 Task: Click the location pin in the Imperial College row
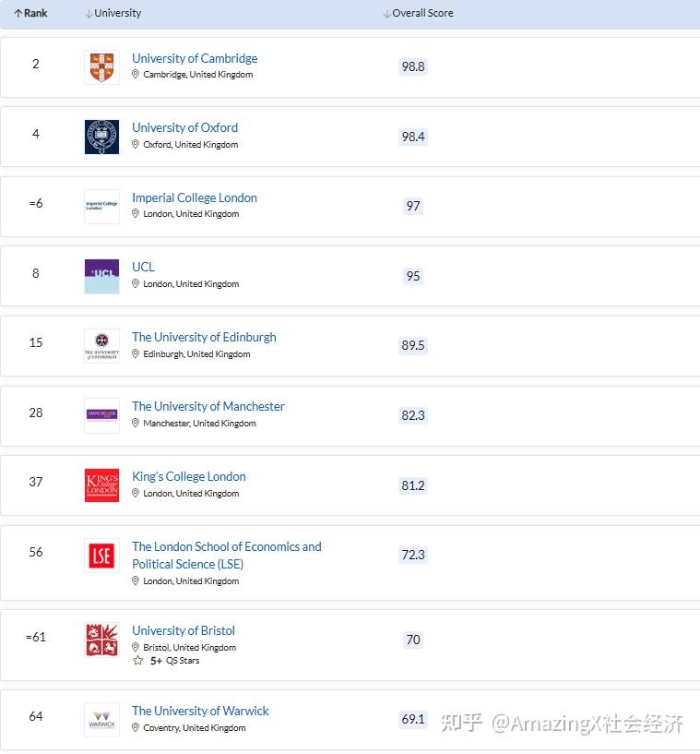(136, 213)
